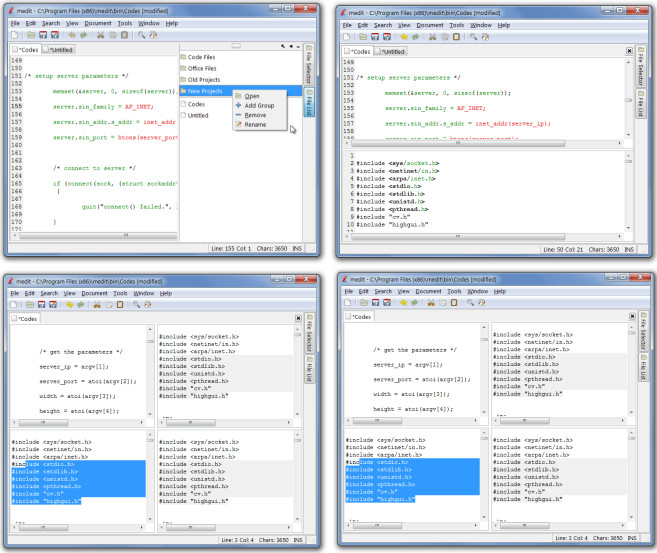Viewport: 657px width, 553px height.
Task: Click Paste icon in bottom-left window toolbar
Action: pyautogui.click(x=120, y=305)
